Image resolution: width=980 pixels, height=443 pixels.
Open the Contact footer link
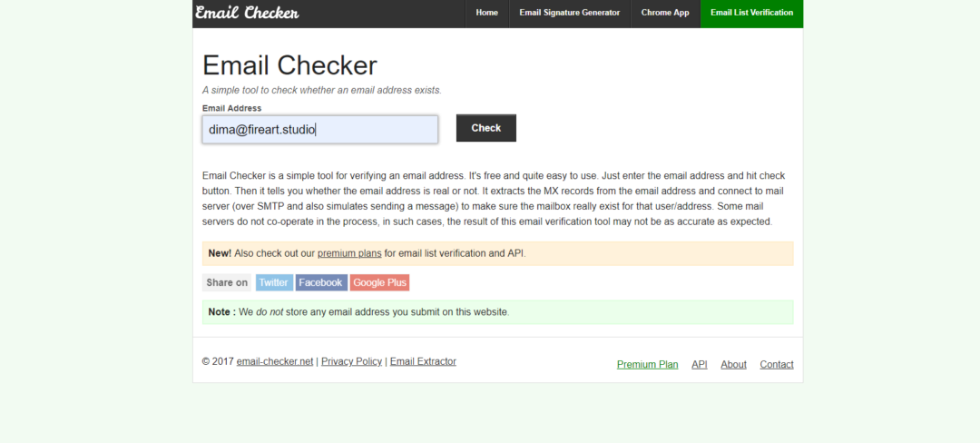pos(776,365)
